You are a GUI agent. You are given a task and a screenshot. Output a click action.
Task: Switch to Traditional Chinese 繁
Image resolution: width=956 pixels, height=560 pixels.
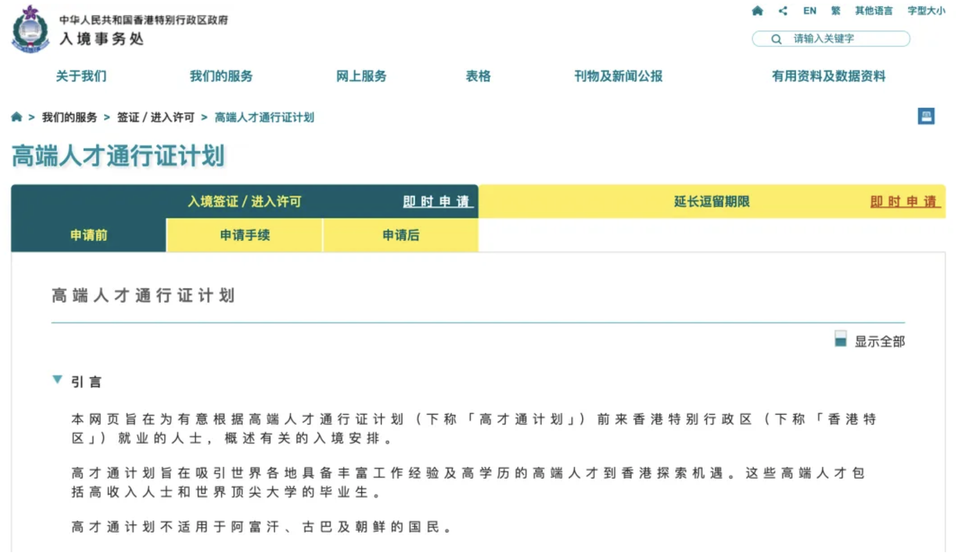836,11
